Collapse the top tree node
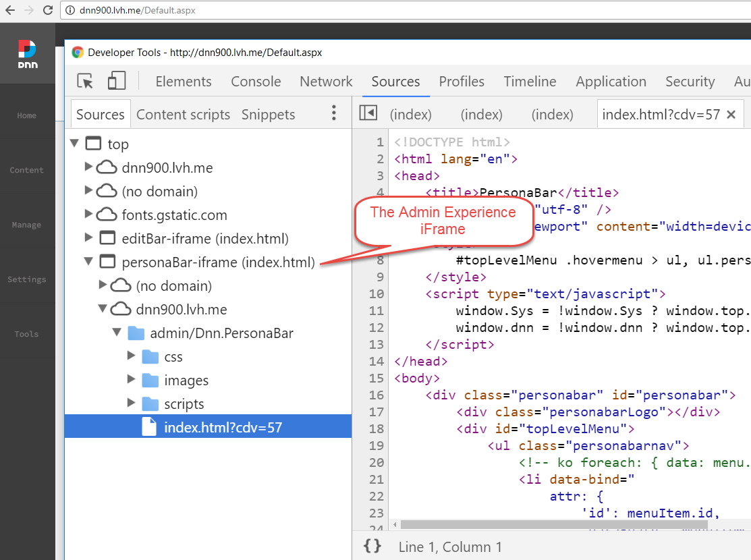This screenshot has width=751, height=560. (75, 143)
